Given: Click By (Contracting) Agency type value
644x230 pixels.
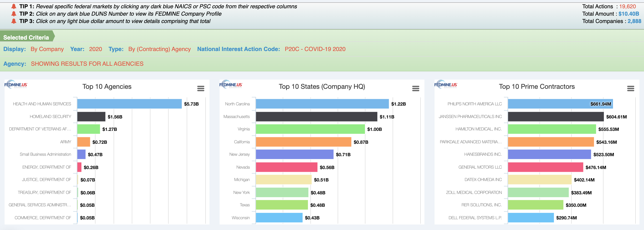Looking at the screenshot, I should (159, 49).
